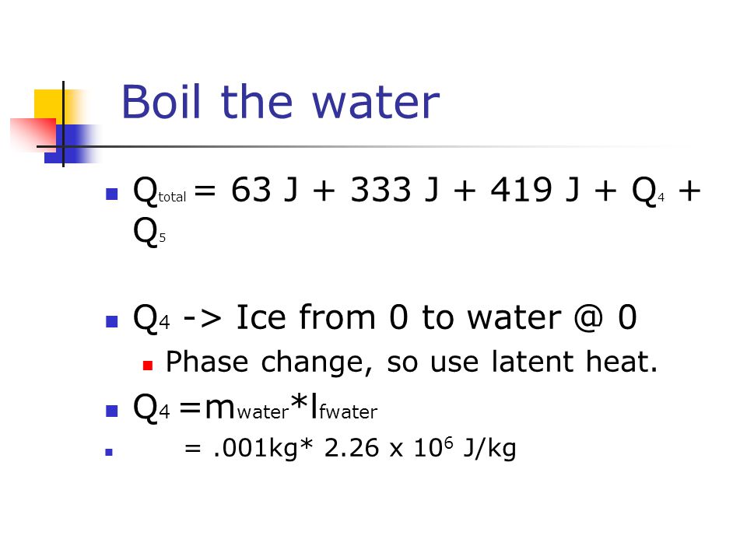Select the "419 J" value
747x560 pixels.
click(x=535, y=190)
